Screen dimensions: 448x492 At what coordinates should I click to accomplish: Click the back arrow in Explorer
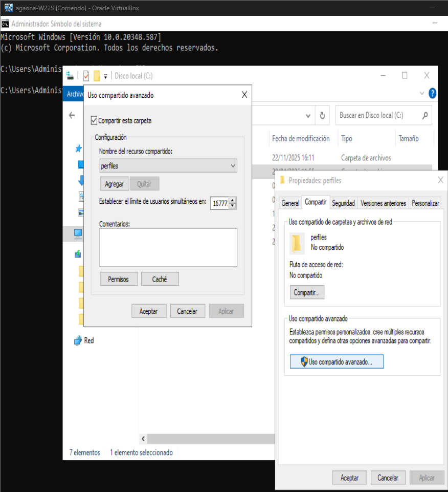72,116
